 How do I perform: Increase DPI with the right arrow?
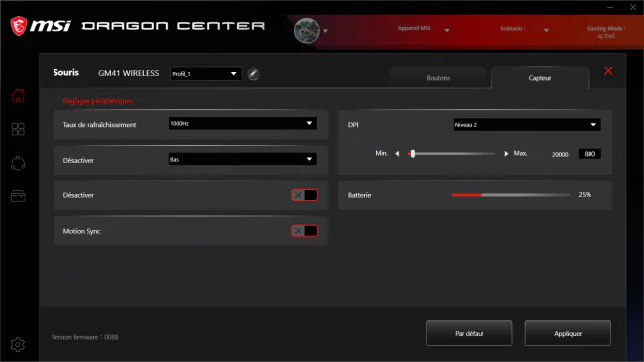[506, 154]
